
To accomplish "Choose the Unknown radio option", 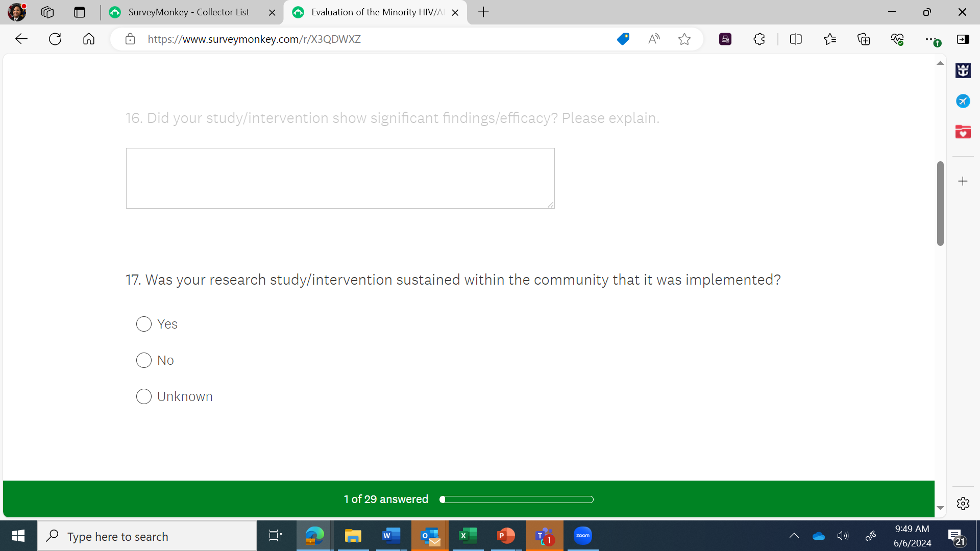I will pyautogui.click(x=144, y=396).
